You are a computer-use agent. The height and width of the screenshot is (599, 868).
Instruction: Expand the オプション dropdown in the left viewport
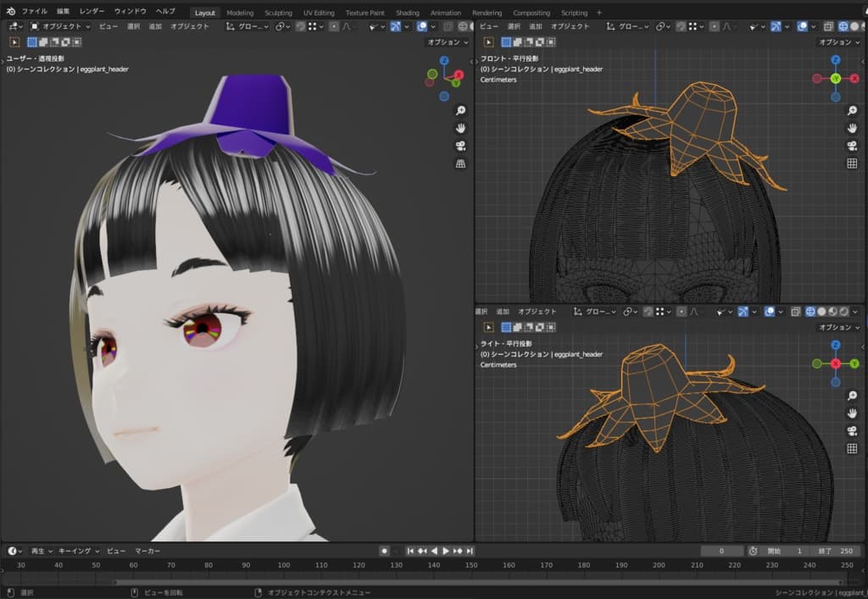click(x=448, y=42)
